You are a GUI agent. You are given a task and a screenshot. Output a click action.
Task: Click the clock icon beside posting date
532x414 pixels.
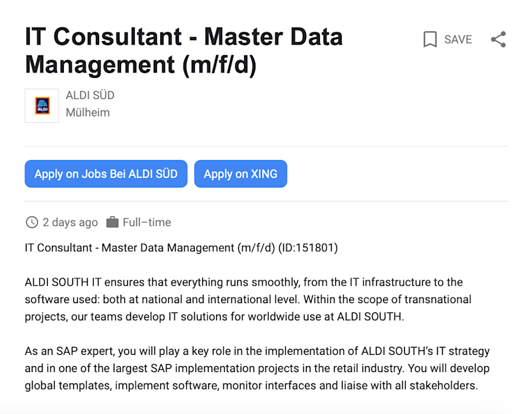click(31, 223)
